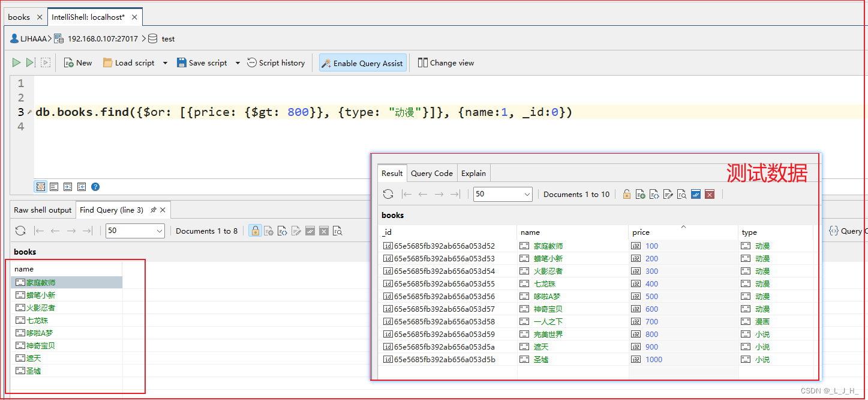Sort by the price column header
Screen dimensions: 868x400
tap(683, 232)
